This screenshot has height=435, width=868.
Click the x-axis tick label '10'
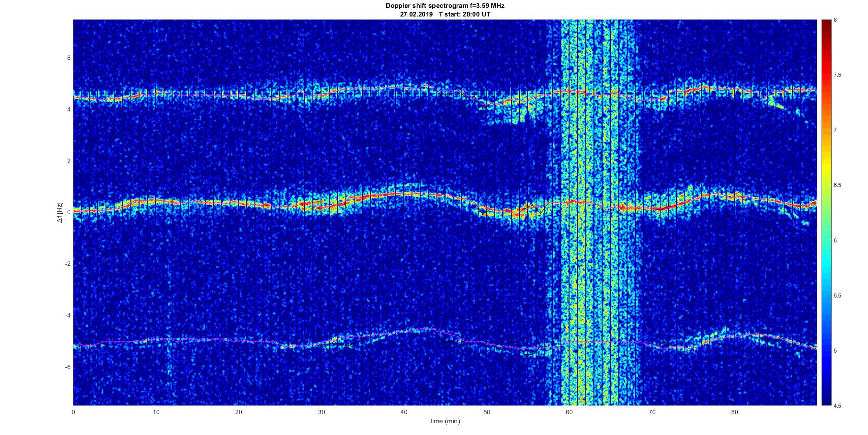pyautogui.click(x=156, y=412)
